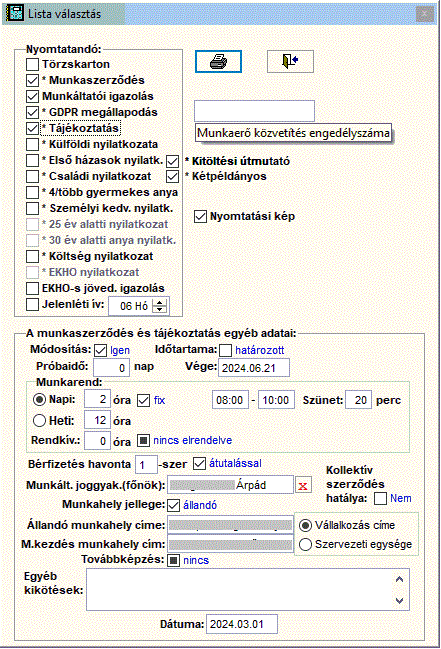Untick the Nyomtatási kép checkbox

(x=200, y=216)
